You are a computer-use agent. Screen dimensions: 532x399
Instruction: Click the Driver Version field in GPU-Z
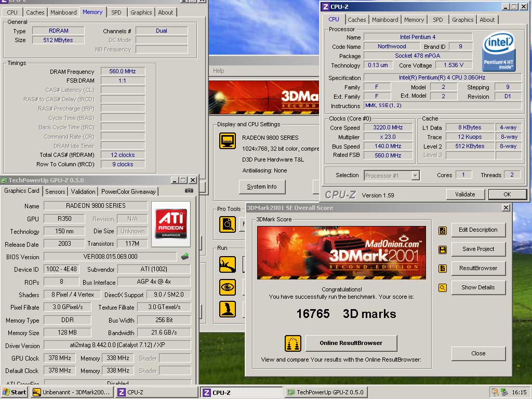tap(117, 345)
